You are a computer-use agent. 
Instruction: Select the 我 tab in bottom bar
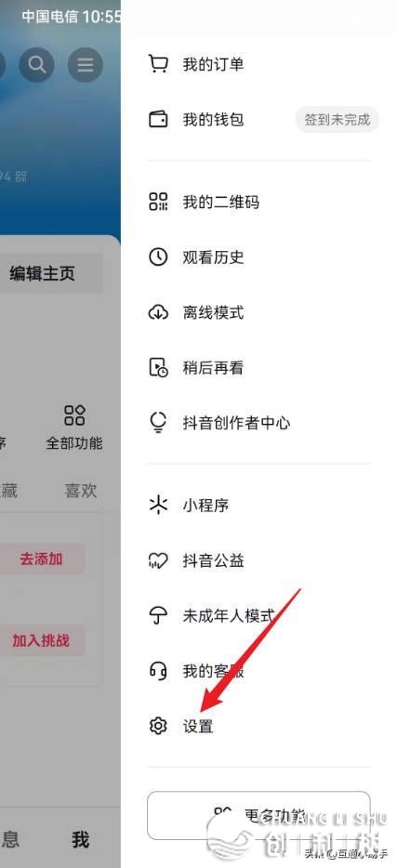tap(80, 840)
